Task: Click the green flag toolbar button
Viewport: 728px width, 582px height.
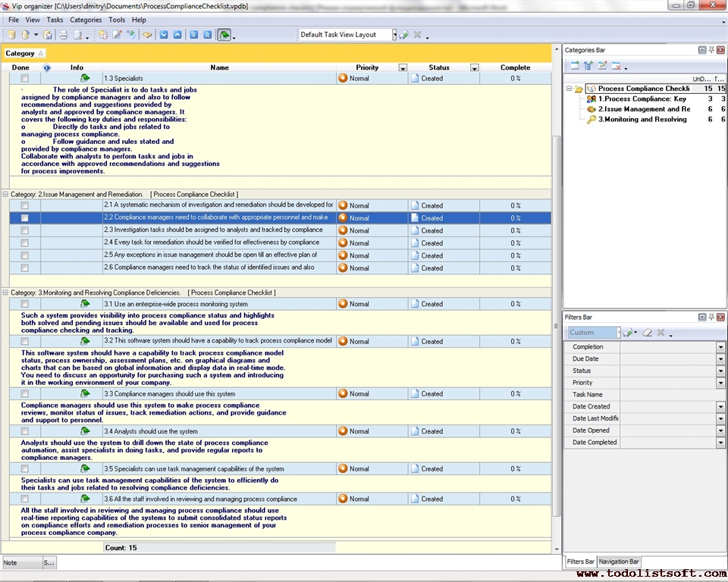Action: [x=224, y=35]
